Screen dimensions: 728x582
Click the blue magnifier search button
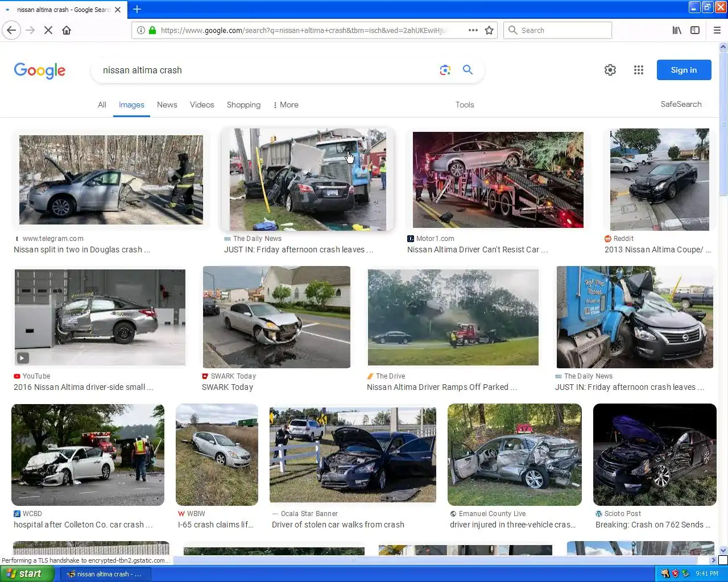tap(468, 70)
